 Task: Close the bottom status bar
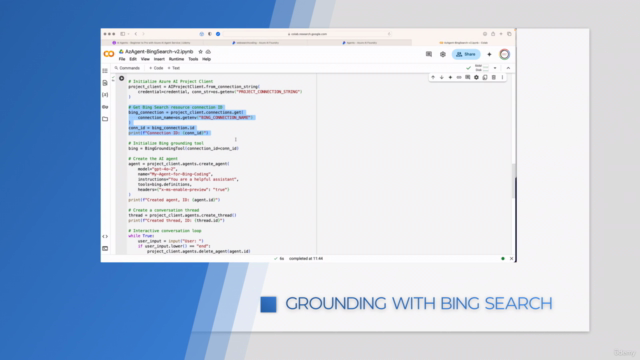[x=511, y=258]
